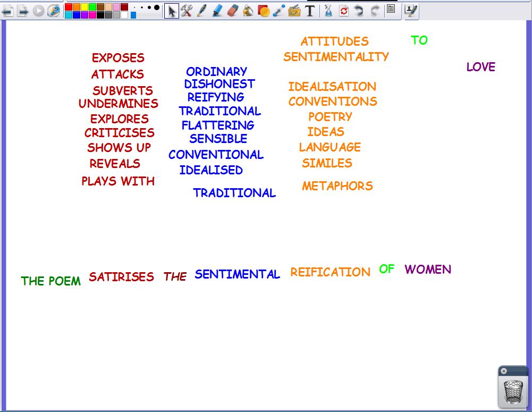Go to the next page arrow
The height and width of the screenshot is (412, 532).
tap(22, 11)
